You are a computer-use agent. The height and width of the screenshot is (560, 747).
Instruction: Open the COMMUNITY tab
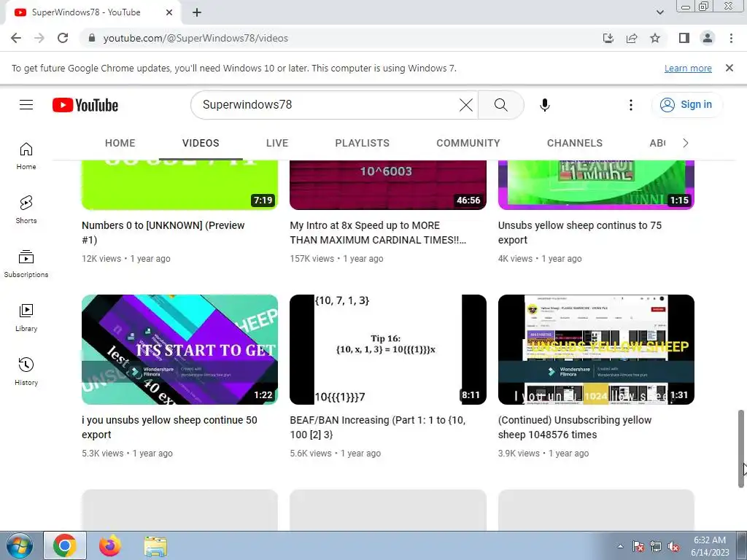(x=468, y=143)
